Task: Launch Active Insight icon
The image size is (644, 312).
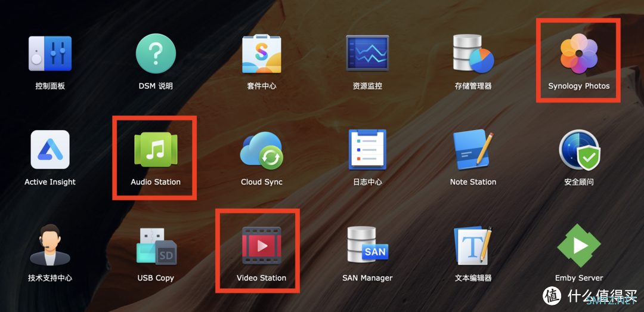Action: coord(50,150)
